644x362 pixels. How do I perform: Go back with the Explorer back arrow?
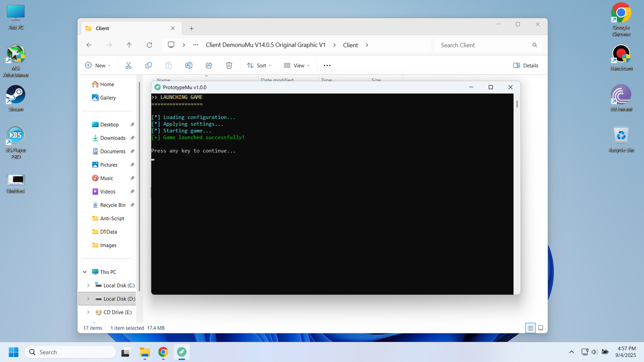[89, 45]
